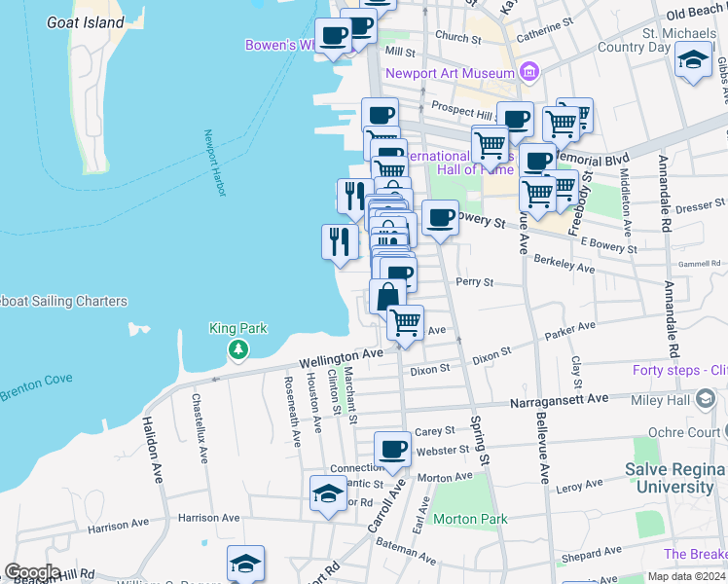Select the graduation cap marker at bottom edge
This screenshot has height=584, width=728.
[x=246, y=563]
